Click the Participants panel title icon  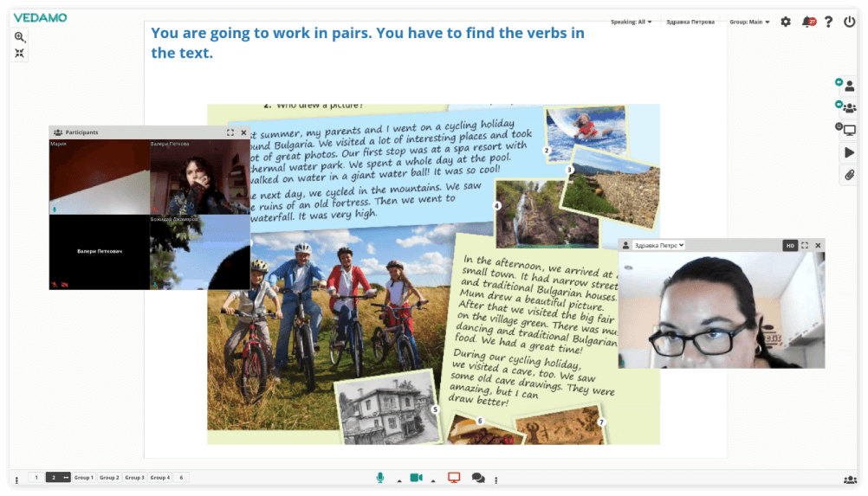(57, 132)
